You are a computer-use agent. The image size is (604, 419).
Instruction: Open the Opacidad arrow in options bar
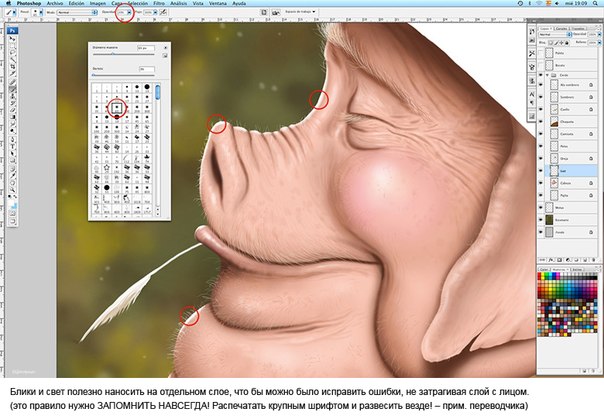(x=129, y=12)
